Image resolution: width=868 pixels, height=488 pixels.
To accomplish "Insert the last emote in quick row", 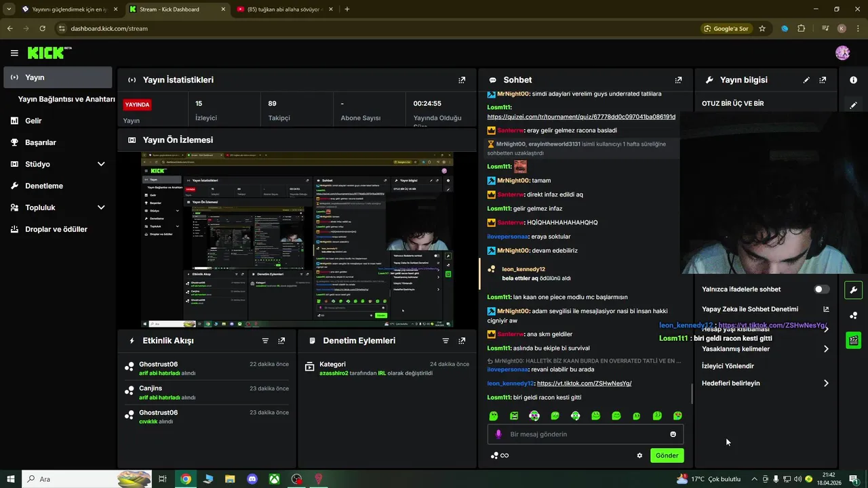I will coord(677,415).
